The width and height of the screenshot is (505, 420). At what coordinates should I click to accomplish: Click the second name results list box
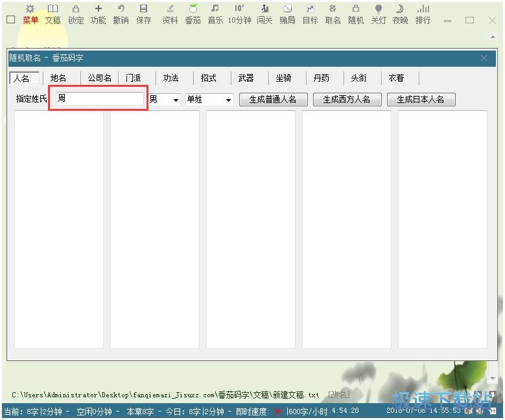pos(155,229)
